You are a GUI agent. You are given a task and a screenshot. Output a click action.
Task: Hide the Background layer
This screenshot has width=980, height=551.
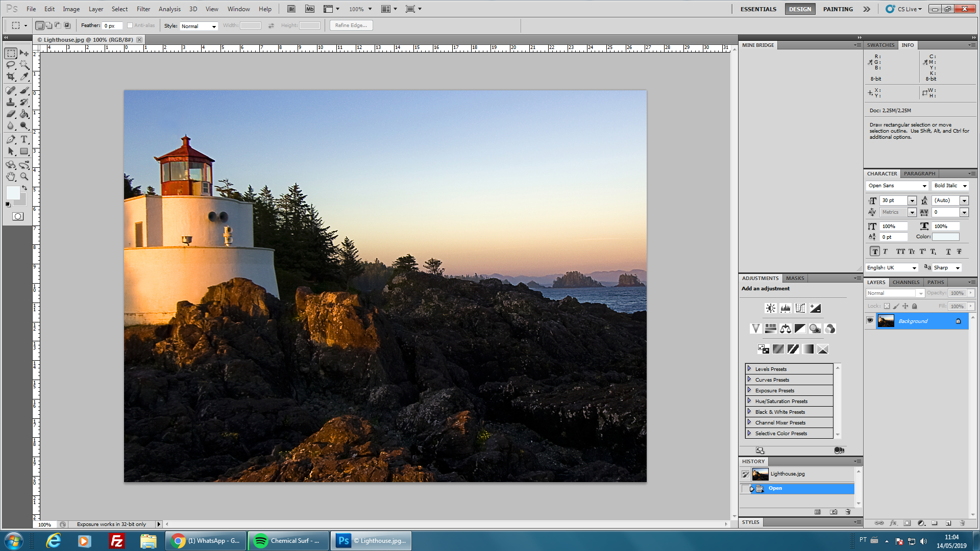click(x=870, y=320)
